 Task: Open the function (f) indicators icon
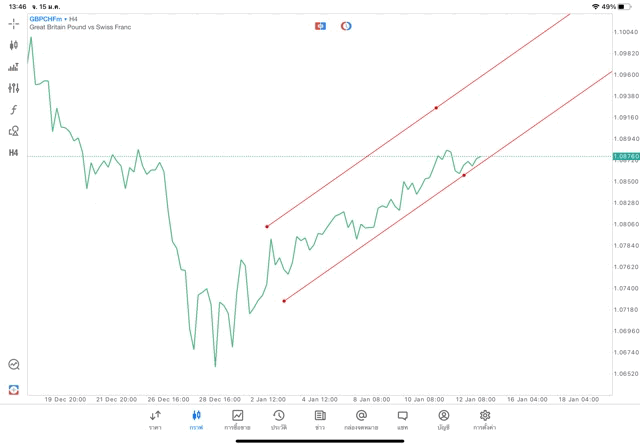14,110
